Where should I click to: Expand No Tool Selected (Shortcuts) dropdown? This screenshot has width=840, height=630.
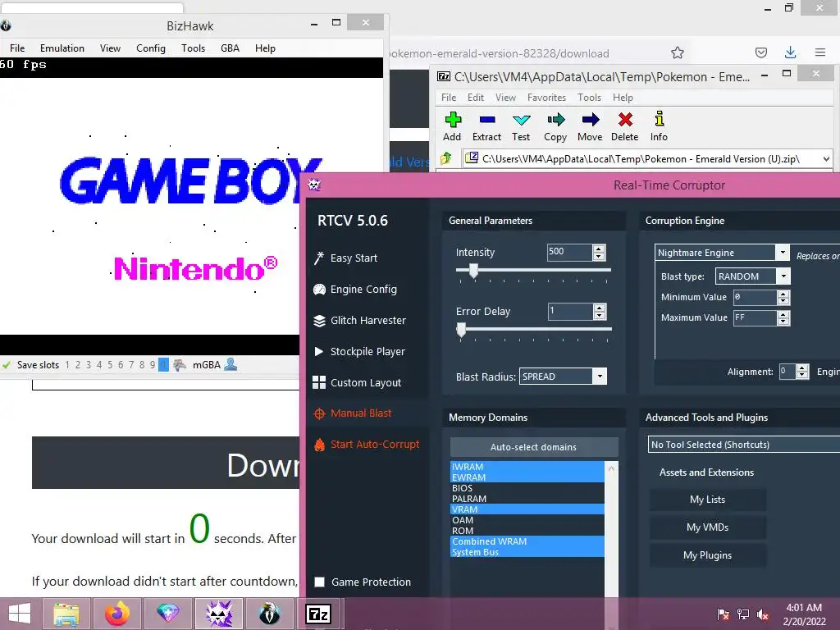(x=744, y=445)
